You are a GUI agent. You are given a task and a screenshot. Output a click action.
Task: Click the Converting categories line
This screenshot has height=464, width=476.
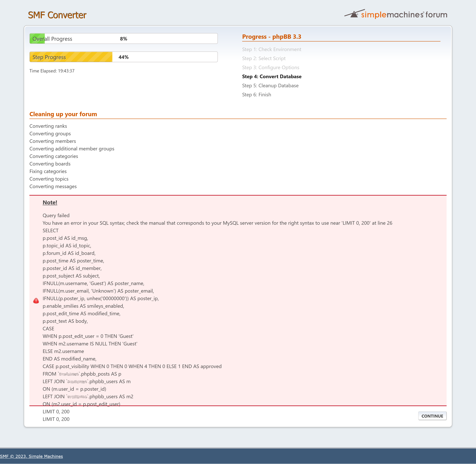pyautogui.click(x=54, y=156)
